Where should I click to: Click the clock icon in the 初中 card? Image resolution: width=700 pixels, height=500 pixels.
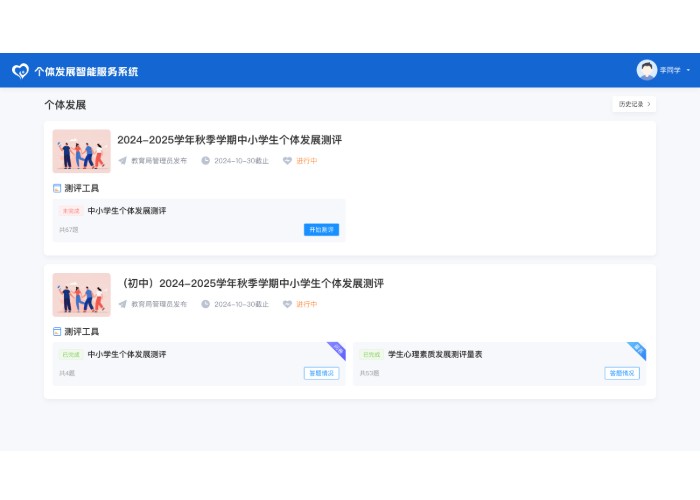[x=206, y=304]
